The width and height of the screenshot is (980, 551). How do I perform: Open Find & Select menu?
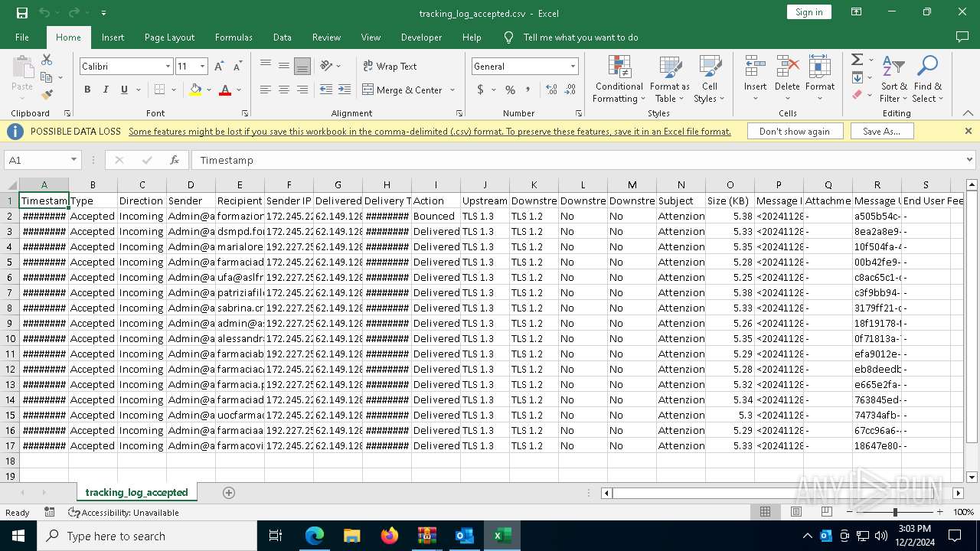pyautogui.click(x=927, y=80)
